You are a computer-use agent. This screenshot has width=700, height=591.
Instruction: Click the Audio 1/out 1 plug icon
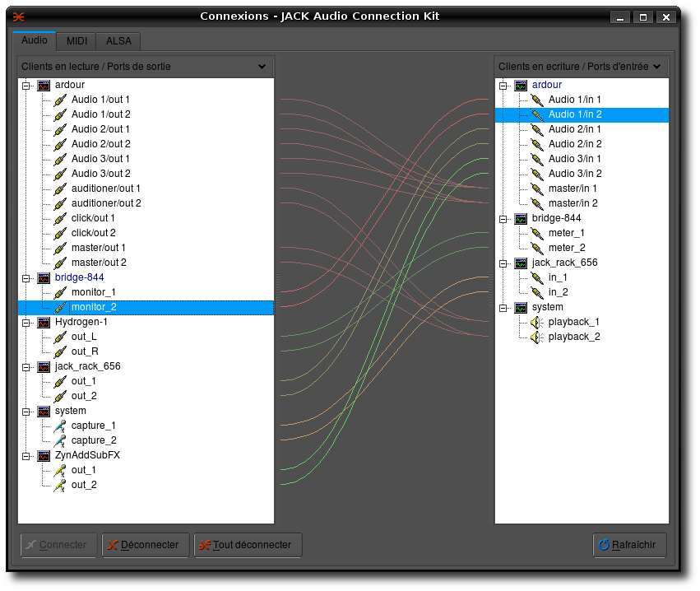[x=60, y=100]
